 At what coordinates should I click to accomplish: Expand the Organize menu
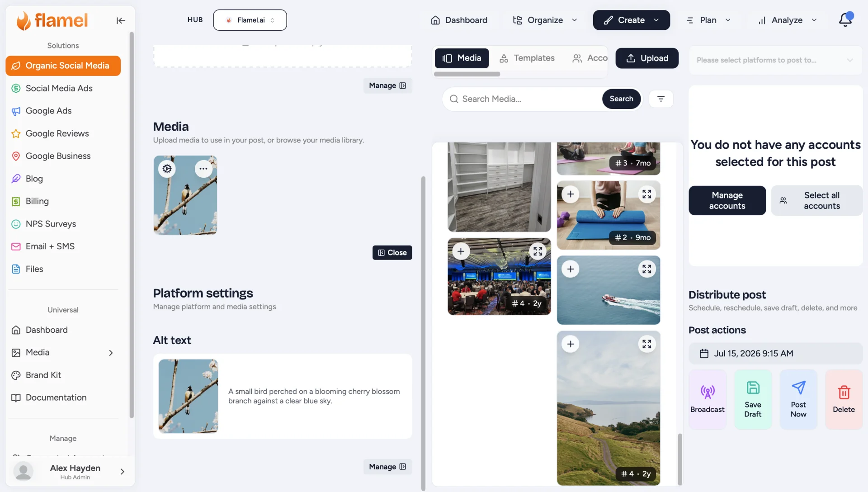click(545, 20)
